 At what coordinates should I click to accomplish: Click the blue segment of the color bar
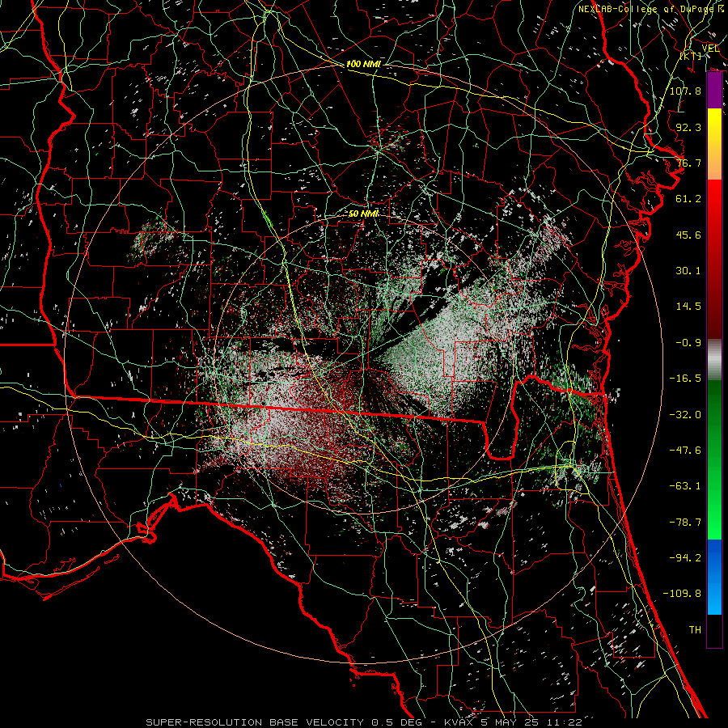(714, 577)
